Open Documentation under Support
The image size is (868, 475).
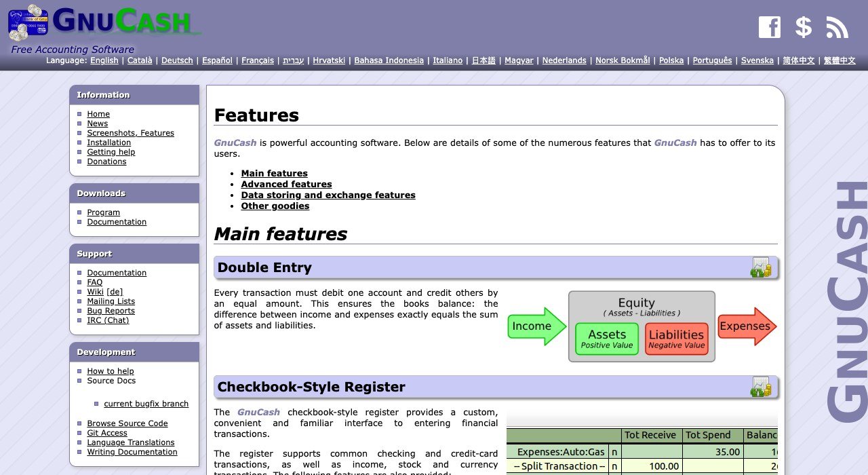117,273
